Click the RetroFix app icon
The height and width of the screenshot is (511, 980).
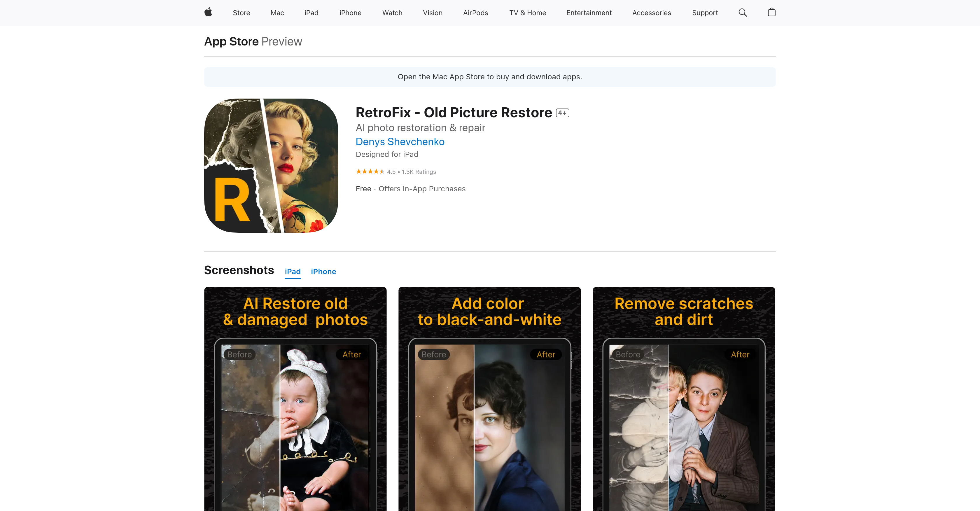point(271,165)
